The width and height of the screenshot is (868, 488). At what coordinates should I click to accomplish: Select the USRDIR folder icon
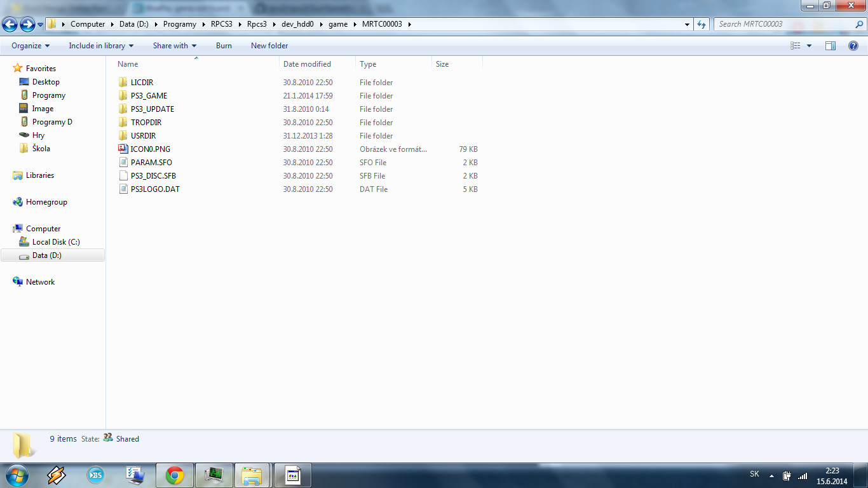click(123, 136)
